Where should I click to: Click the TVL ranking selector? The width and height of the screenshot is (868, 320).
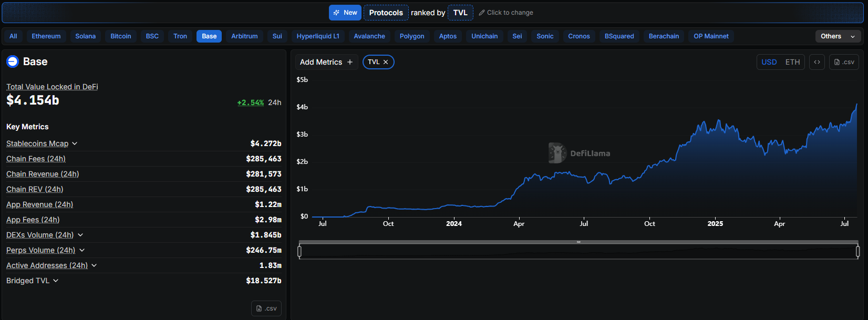pyautogui.click(x=460, y=13)
